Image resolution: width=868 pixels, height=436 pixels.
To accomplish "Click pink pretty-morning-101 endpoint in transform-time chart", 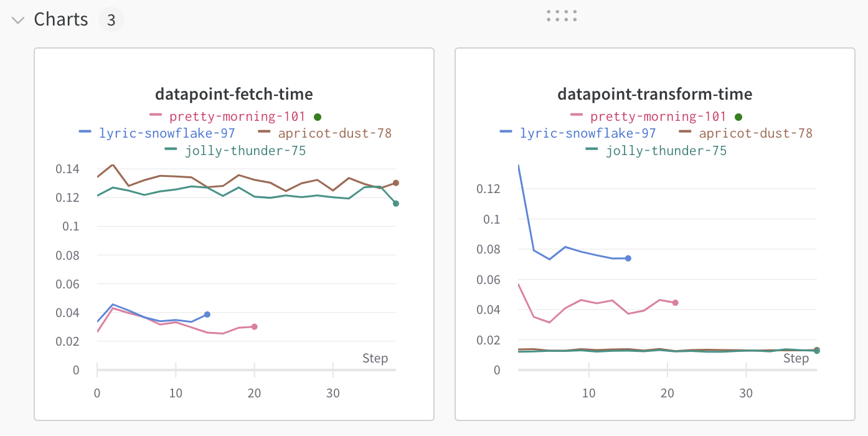I will tap(675, 303).
